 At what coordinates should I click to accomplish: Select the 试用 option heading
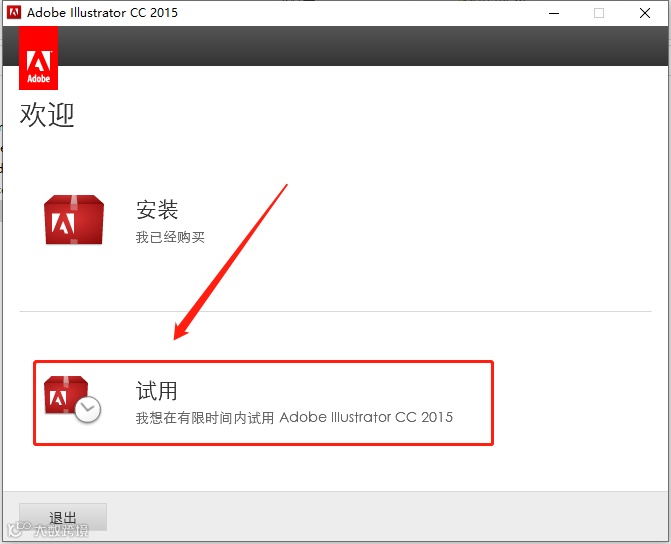pos(157,390)
